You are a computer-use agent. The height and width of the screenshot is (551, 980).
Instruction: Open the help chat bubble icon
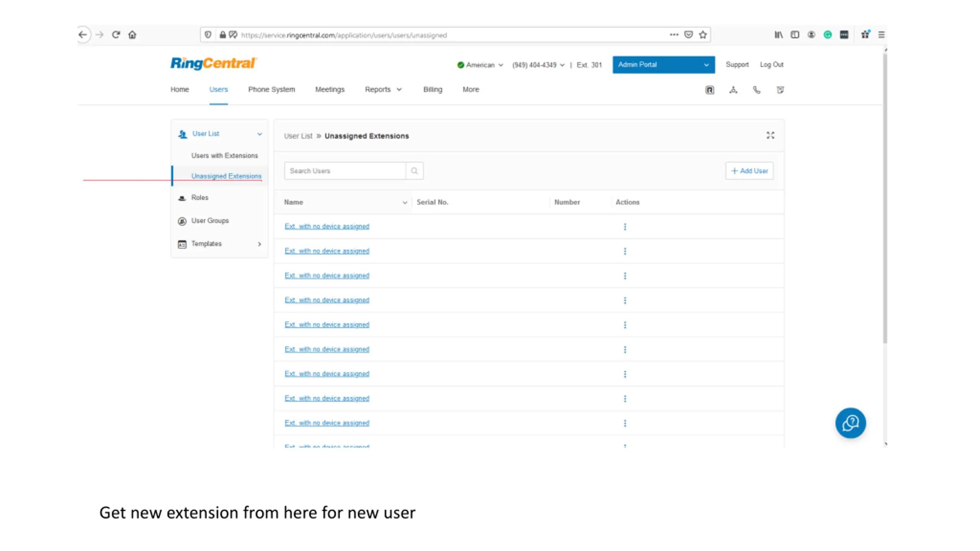pyautogui.click(x=850, y=423)
